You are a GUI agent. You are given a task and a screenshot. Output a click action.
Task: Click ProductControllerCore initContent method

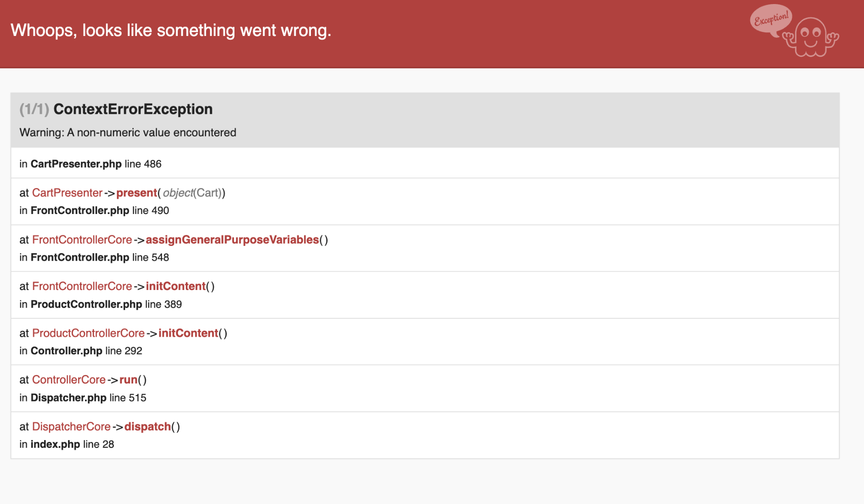188,333
